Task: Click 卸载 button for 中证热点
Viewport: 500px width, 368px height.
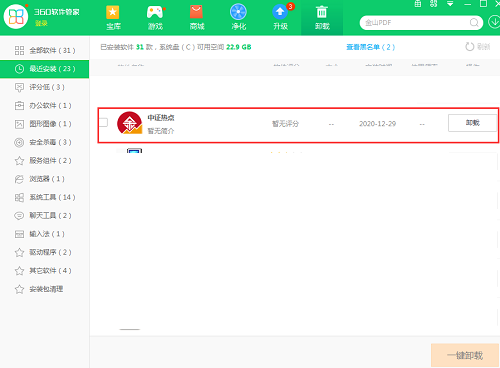Action: tap(472, 123)
